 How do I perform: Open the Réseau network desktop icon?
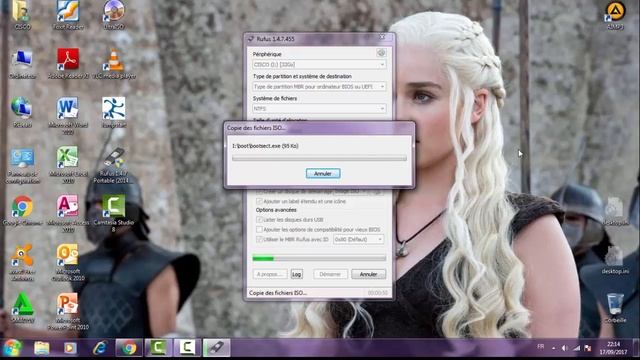coord(22,112)
